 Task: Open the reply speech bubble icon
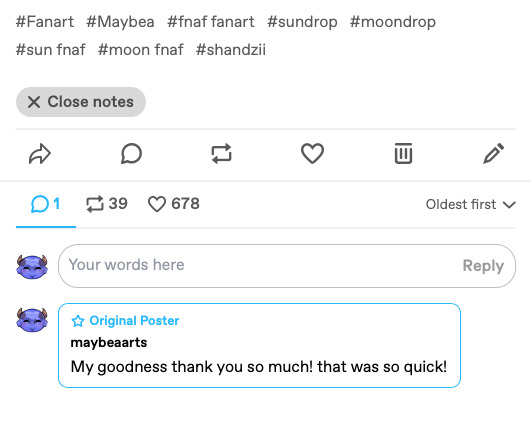pos(131,154)
